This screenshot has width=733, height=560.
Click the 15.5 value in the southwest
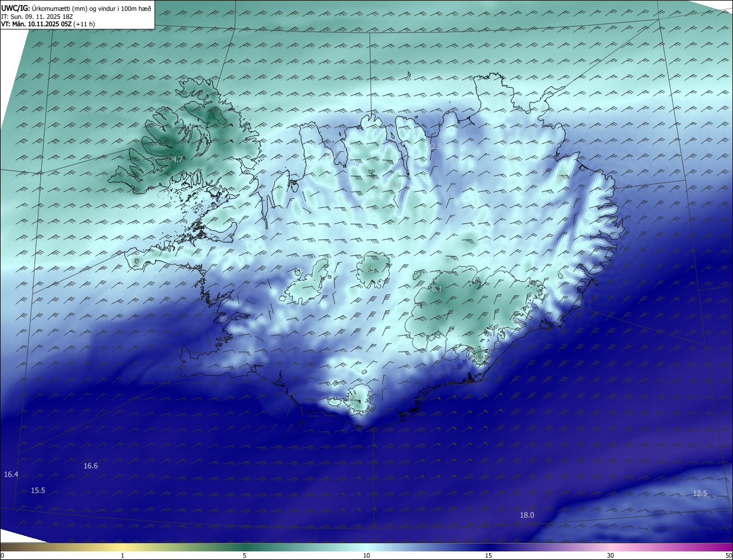38,491
